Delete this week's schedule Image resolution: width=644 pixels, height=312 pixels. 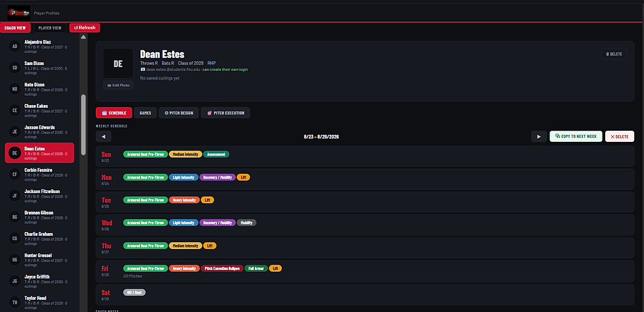click(x=619, y=137)
